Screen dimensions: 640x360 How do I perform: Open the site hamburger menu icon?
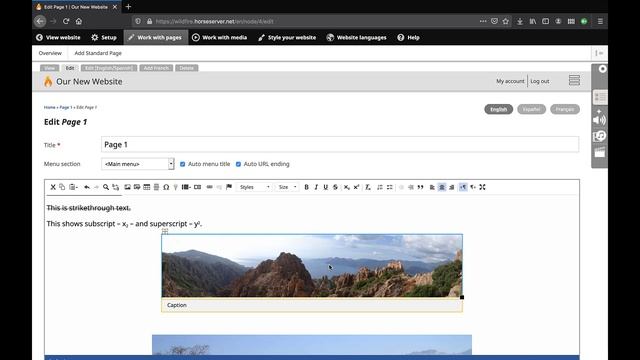pos(574,80)
